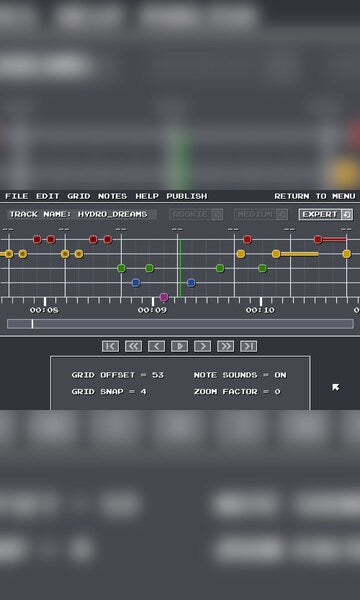Click the Track Name field Hydro_Dreams

click(x=82, y=214)
